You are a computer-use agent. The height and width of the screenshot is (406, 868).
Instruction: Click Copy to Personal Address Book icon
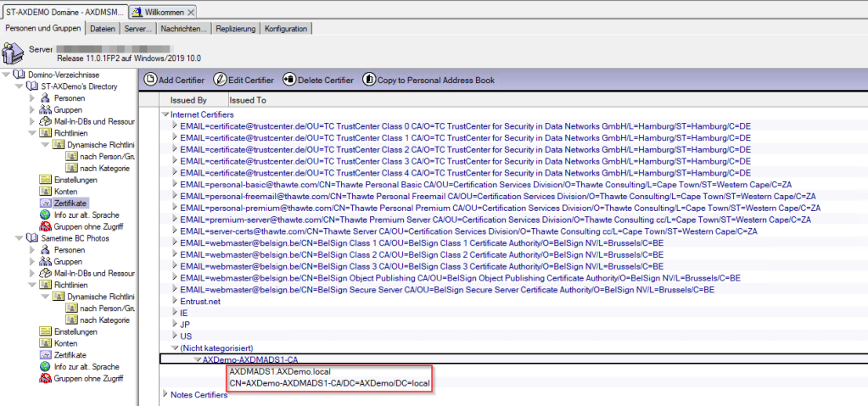369,80
